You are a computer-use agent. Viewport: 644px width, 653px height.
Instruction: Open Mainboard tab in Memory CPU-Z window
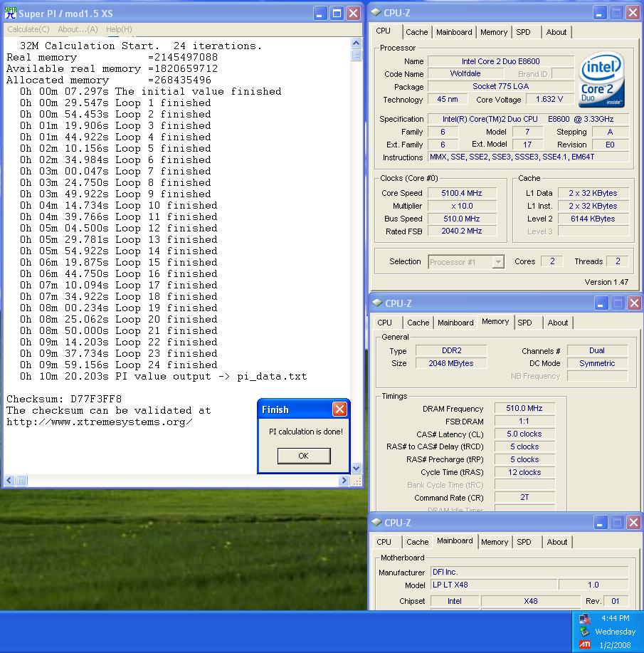click(455, 323)
